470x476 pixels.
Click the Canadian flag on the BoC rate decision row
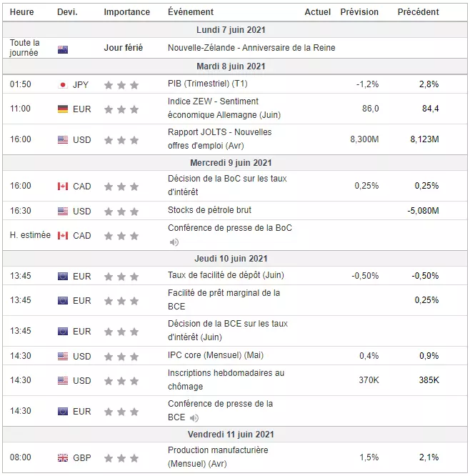click(63, 186)
